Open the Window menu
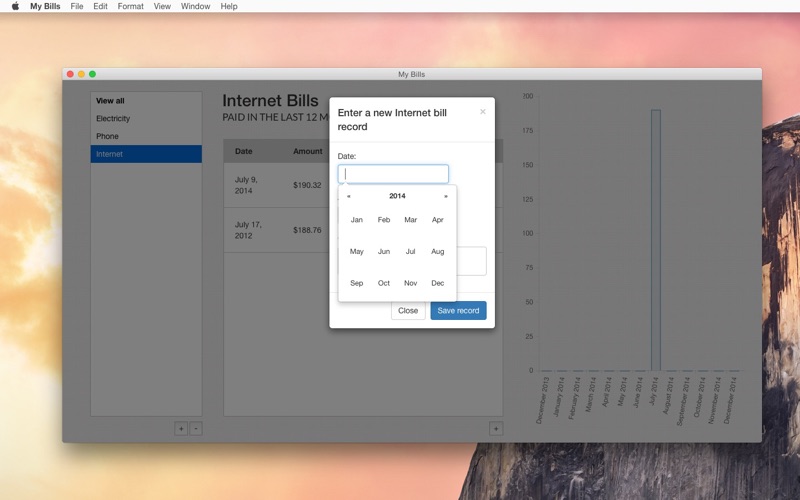This screenshot has height=500, width=800. 195,6
